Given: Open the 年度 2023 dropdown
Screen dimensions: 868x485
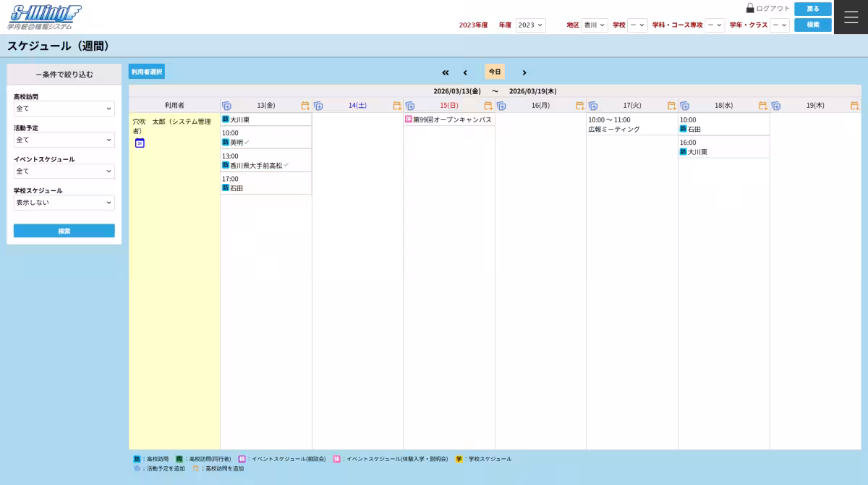Looking at the screenshot, I should (x=530, y=25).
